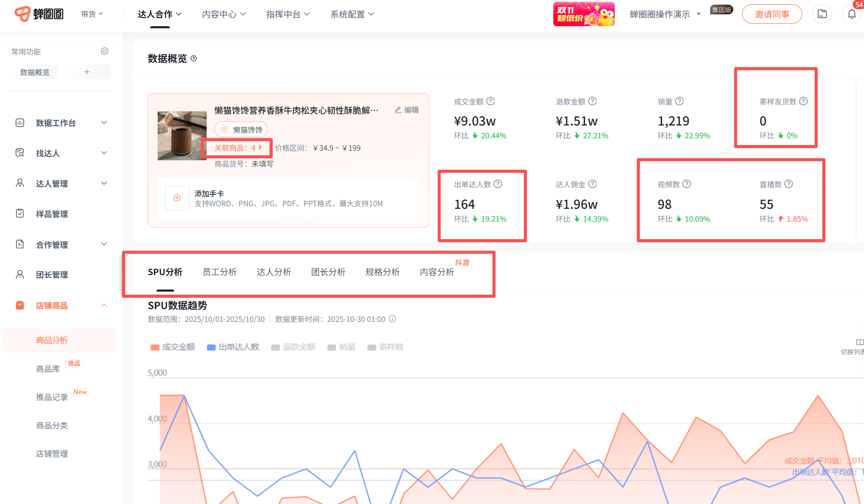The width and height of the screenshot is (864, 504).
Task: Click the product thumbnail image
Action: tap(182, 136)
